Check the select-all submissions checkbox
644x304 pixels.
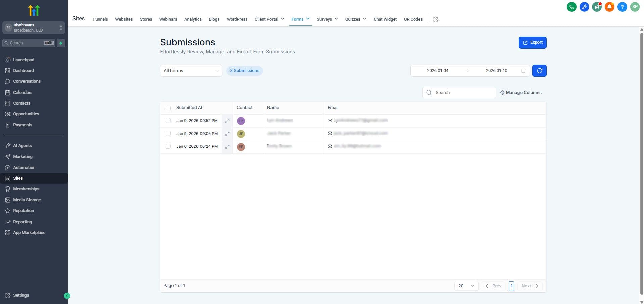168,108
